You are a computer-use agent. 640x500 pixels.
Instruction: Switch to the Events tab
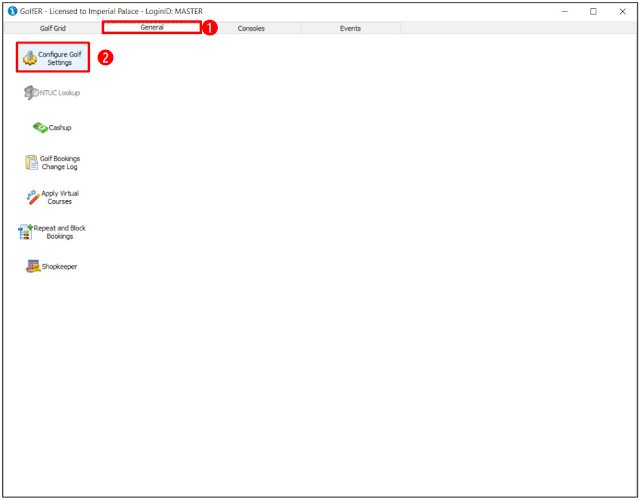point(350,28)
